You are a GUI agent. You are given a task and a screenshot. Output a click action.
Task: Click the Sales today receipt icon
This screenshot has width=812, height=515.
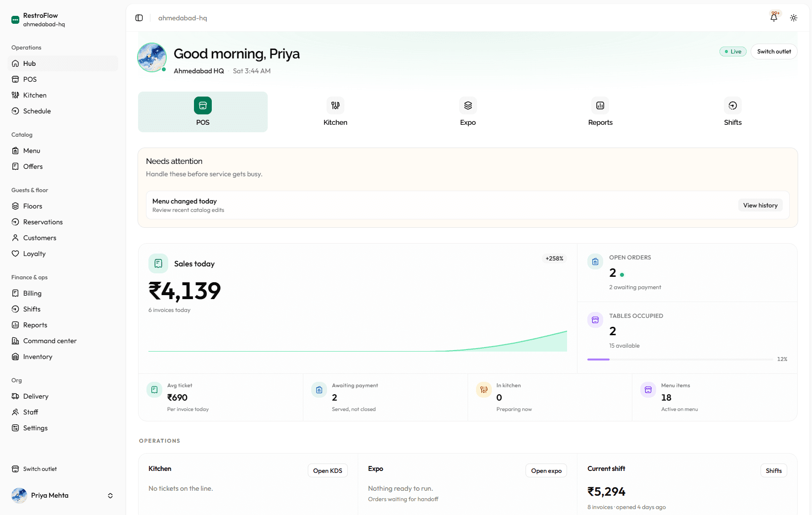[x=158, y=263]
